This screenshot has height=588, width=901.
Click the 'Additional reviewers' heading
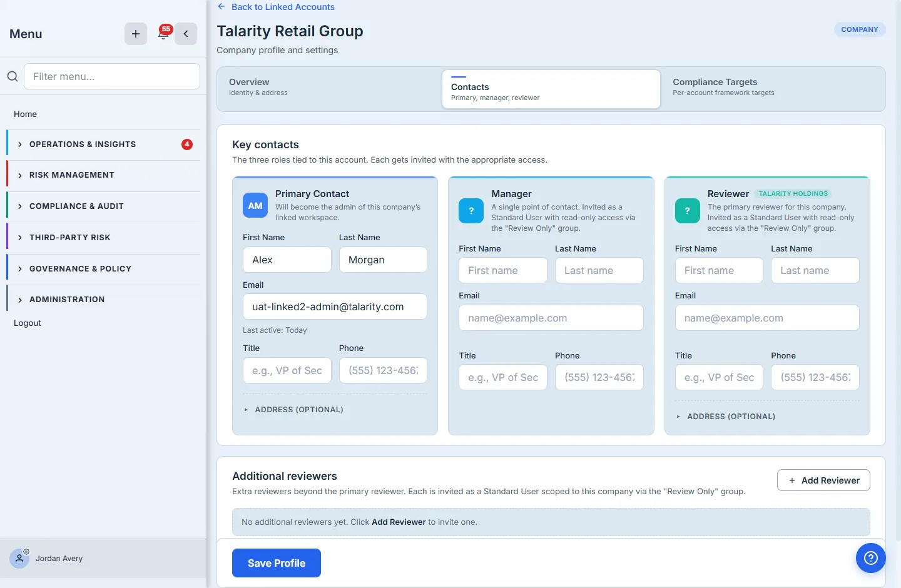(x=285, y=476)
